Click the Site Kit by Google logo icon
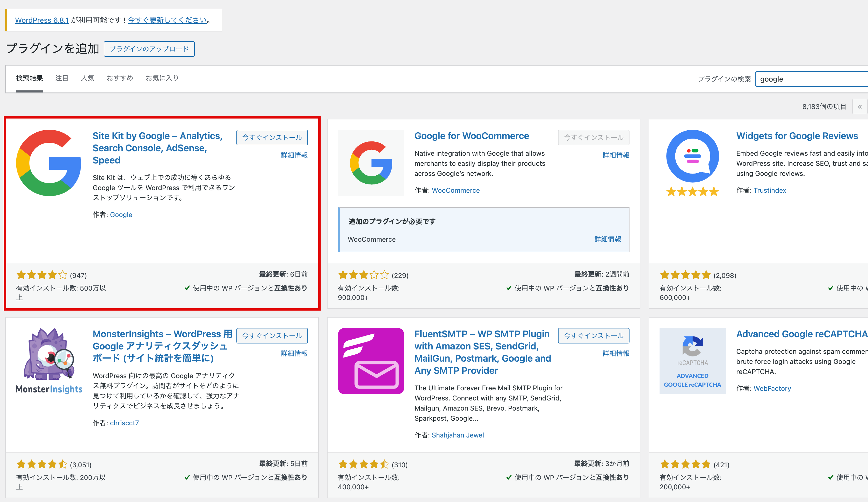868x502 pixels. click(x=49, y=163)
